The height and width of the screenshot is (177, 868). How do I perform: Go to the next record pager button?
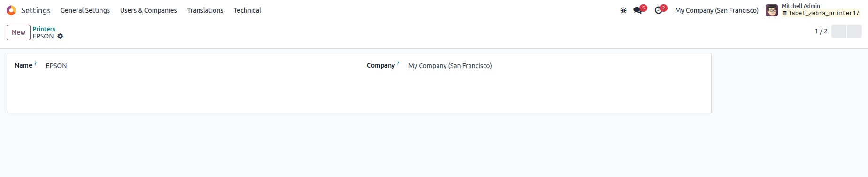854,31
